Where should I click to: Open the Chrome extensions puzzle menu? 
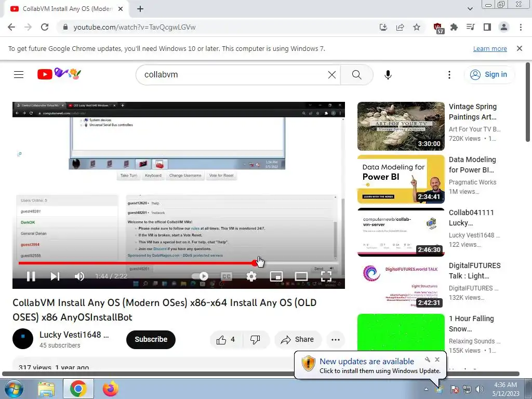pos(454,27)
